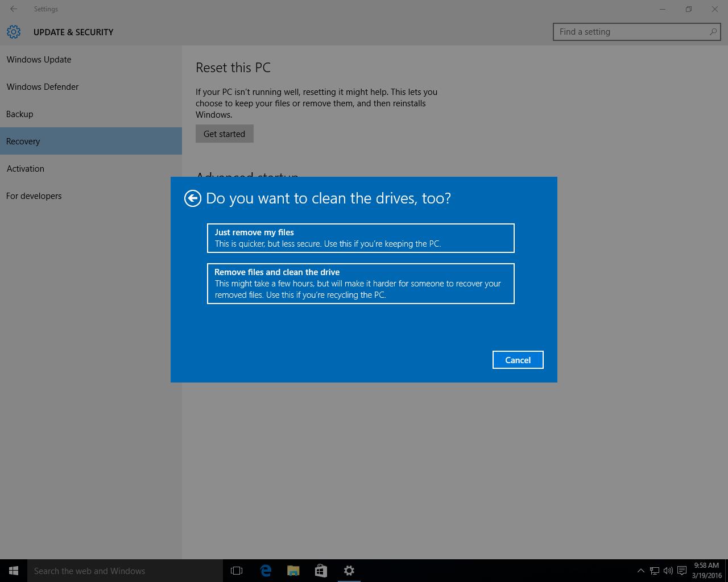Launch Microsoft Edge from the taskbar
This screenshot has width=728, height=582.
(266, 571)
